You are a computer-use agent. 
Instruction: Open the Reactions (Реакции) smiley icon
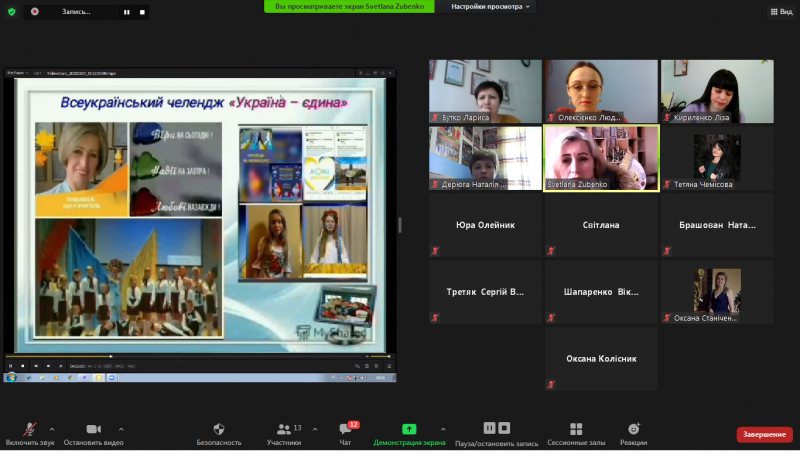634,429
